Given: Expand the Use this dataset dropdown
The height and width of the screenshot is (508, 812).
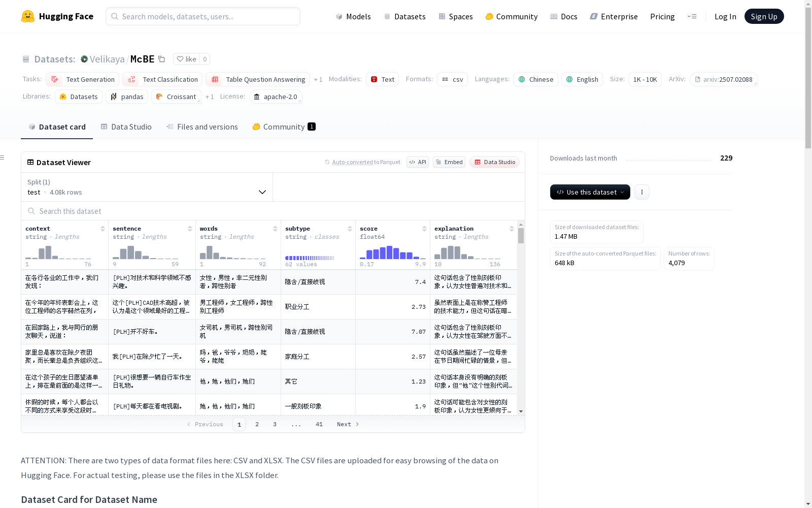Looking at the screenshot, I should 590,192.
